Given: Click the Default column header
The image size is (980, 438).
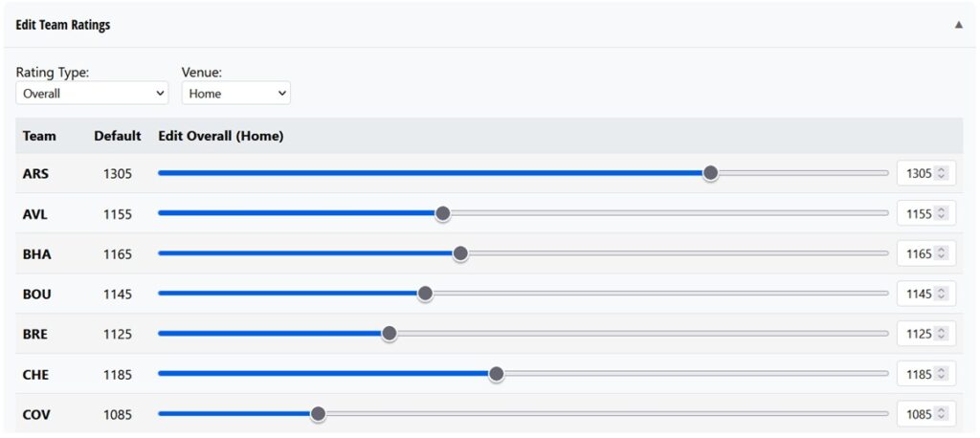Looking at the screenshot, I should click(118, 136).
